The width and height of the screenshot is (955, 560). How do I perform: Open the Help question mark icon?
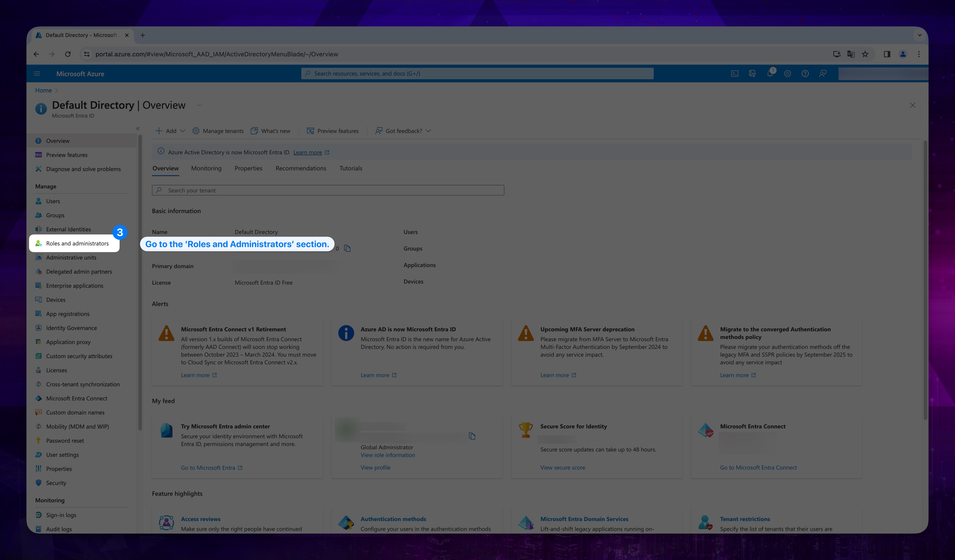click(805, 74)
